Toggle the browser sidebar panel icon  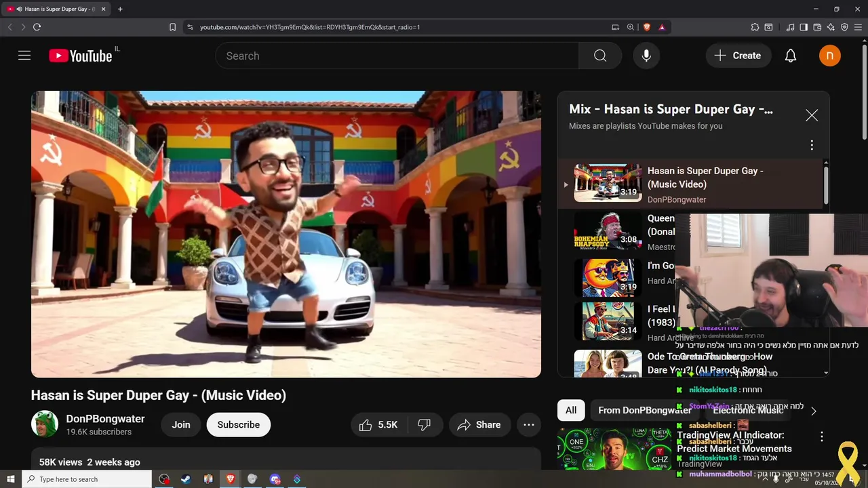(804, 27)
